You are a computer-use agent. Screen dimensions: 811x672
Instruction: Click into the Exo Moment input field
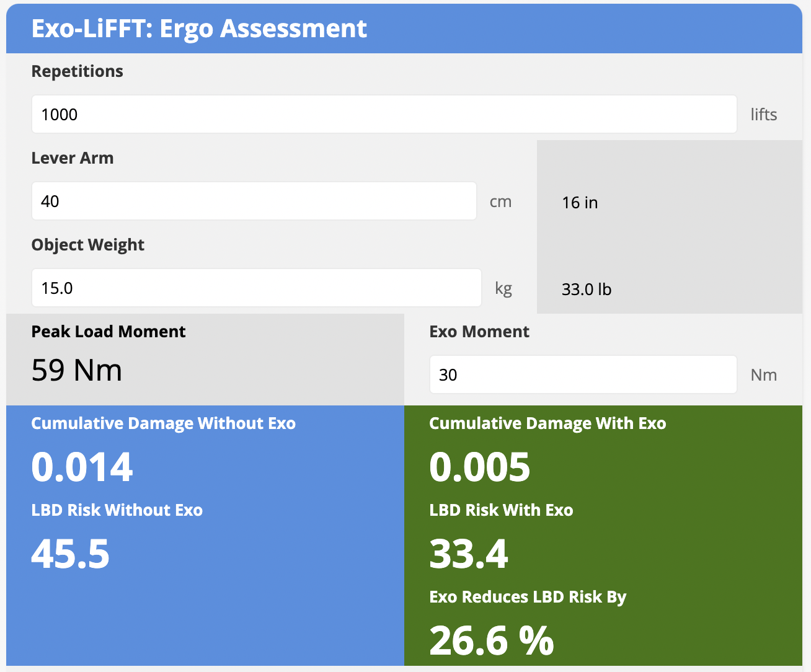click(582, 374)
